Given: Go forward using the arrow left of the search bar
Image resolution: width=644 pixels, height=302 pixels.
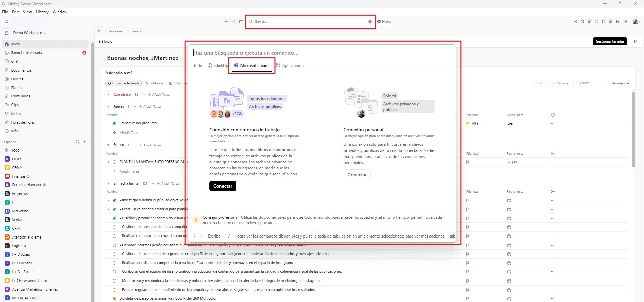Looking at the screenshot, I should (x=234, y=21).
